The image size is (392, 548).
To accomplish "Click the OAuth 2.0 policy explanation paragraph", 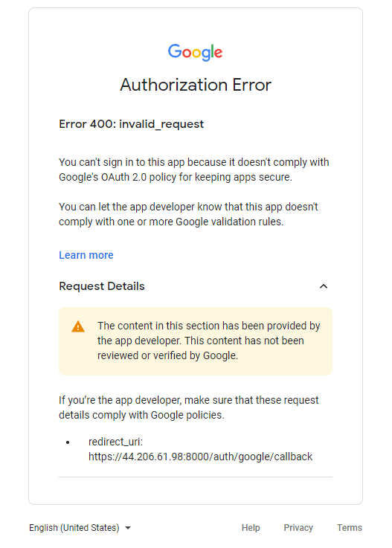I will click(193, 170).
